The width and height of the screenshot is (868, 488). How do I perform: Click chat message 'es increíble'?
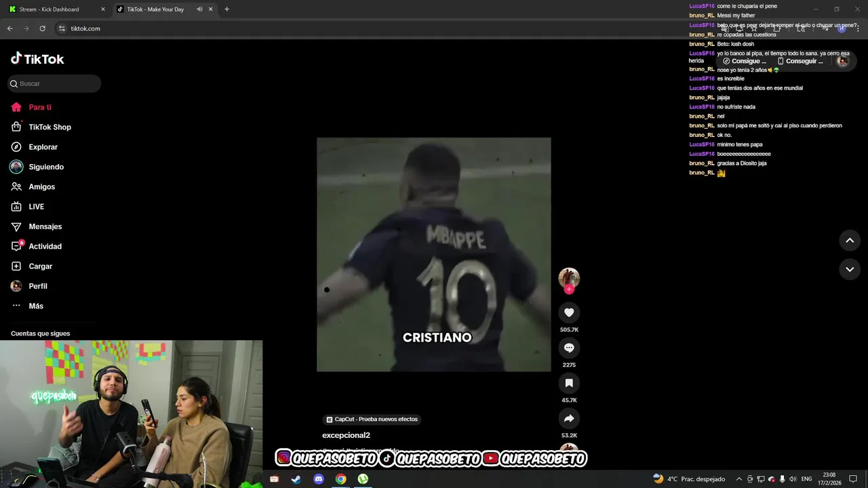(x=730, y=79)
